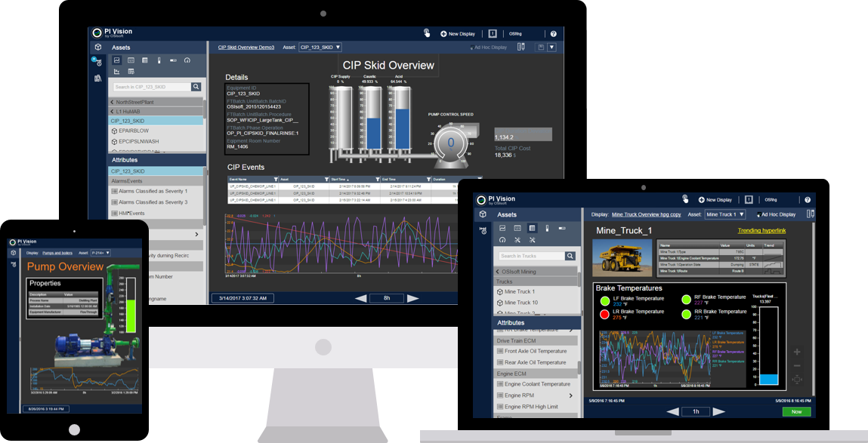Select the horizontal gauge symbol on monitor display
Image resolution: width=868 pixels, height=443 pixels.
173,60
